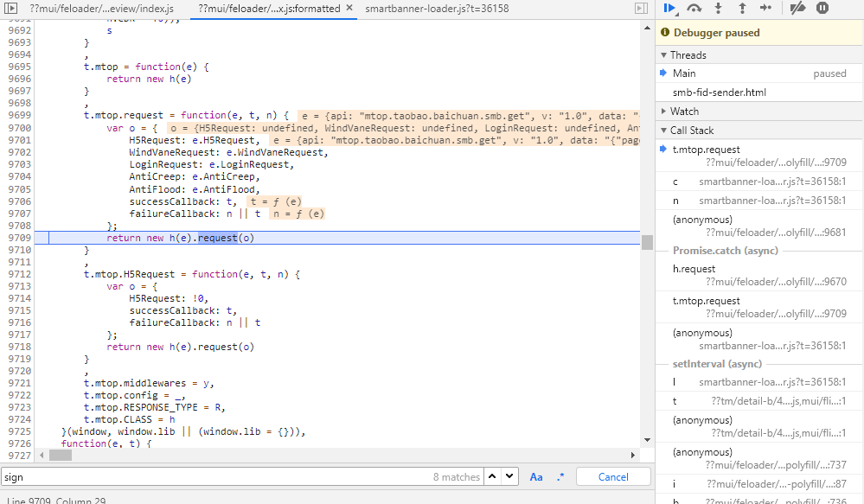
Task: Select the index.js:formatted tab
Action: coord(269,9)
